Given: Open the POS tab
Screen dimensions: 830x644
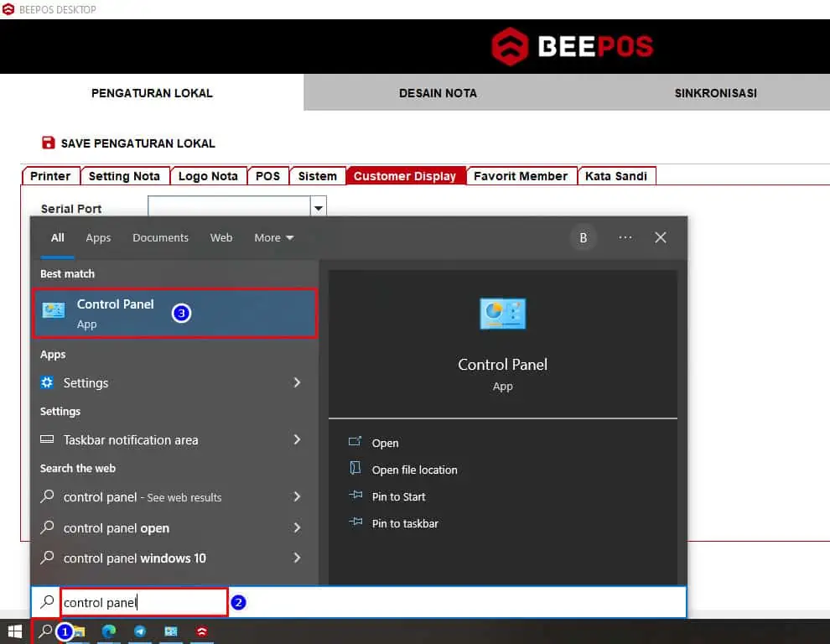Looking at the screenshot, I should coord(267,176).
